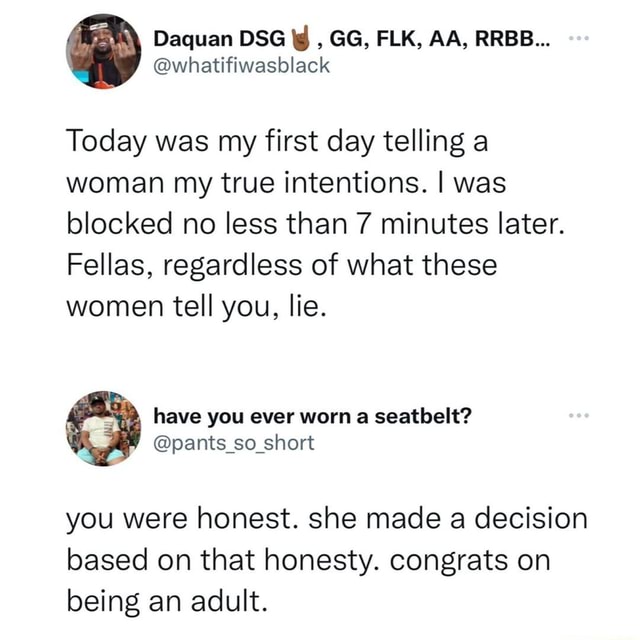Open the three-dot menu on Daquan's tweet
This screenshot has height=640, width=640.
pos(579,38)
